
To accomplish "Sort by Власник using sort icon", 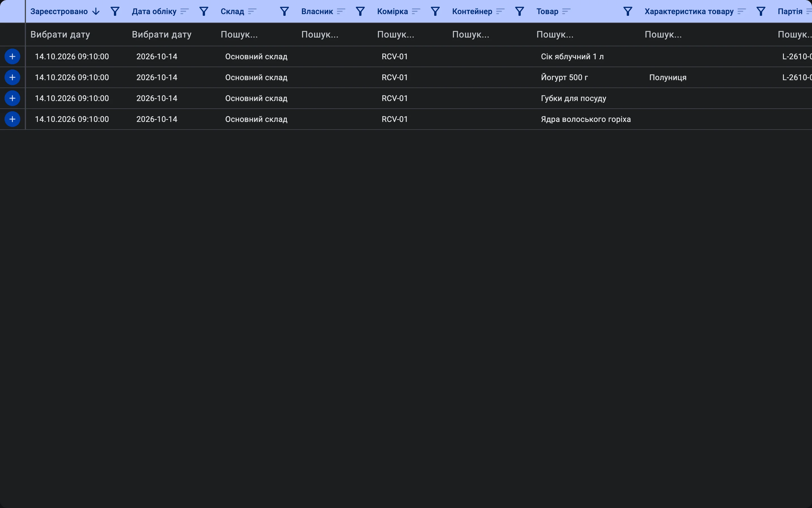I will [x=341, y=11].
